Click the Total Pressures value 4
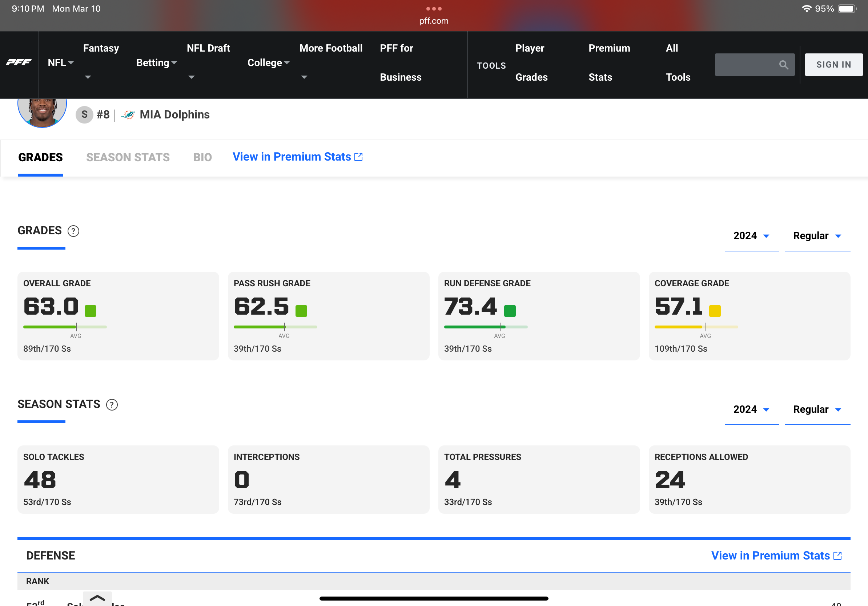Viewport: 868px width, 606px height. [x=453, y=480]
